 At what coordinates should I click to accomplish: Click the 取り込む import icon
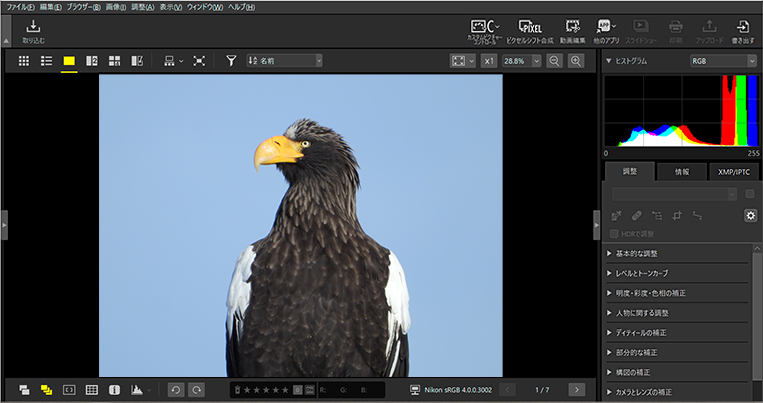pos(33,30)
